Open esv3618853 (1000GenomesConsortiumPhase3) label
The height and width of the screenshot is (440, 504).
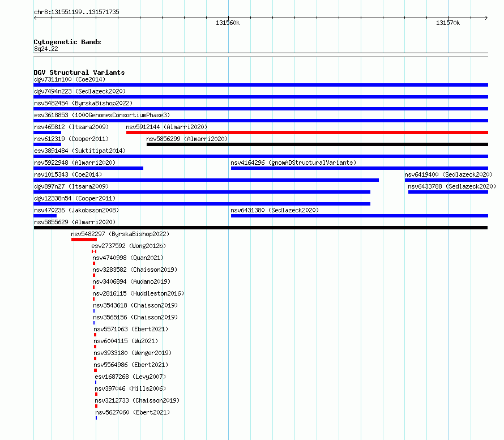102,115
